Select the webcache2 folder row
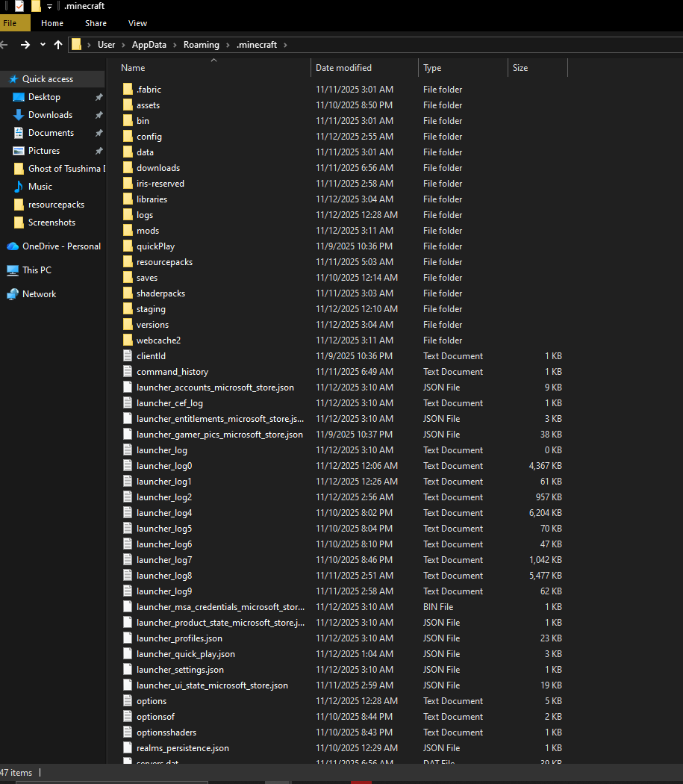The height and width of the screenshot is (784, 683). [344, 340]
